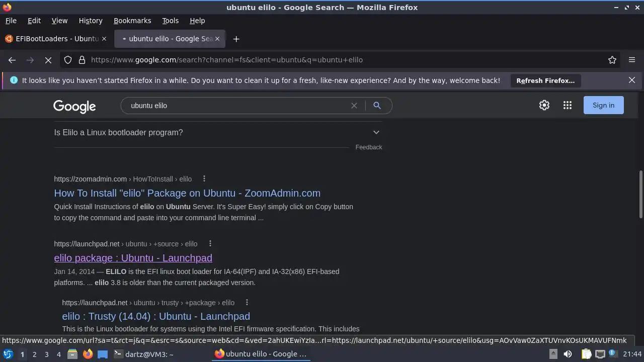The image size is (644, 362).
Task: Open options menu for trusty +package elilo result
Action: pos(247,302)
